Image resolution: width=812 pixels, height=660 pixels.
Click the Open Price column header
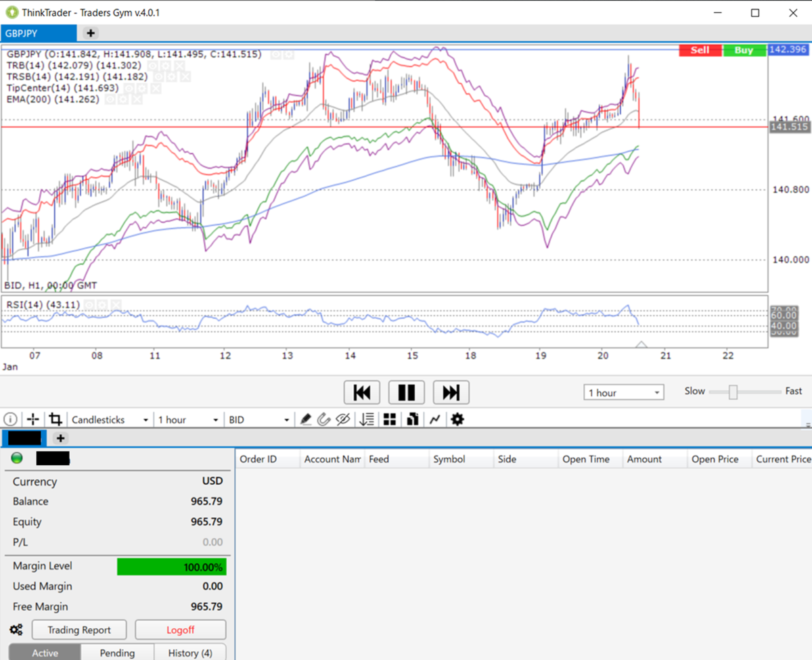[720, 459]
